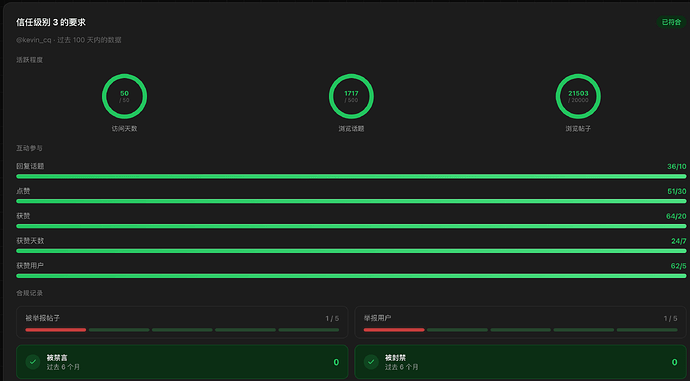Click the 36/10 reply count value
This screenshot has height=381, width=690.
pos(676,166)
